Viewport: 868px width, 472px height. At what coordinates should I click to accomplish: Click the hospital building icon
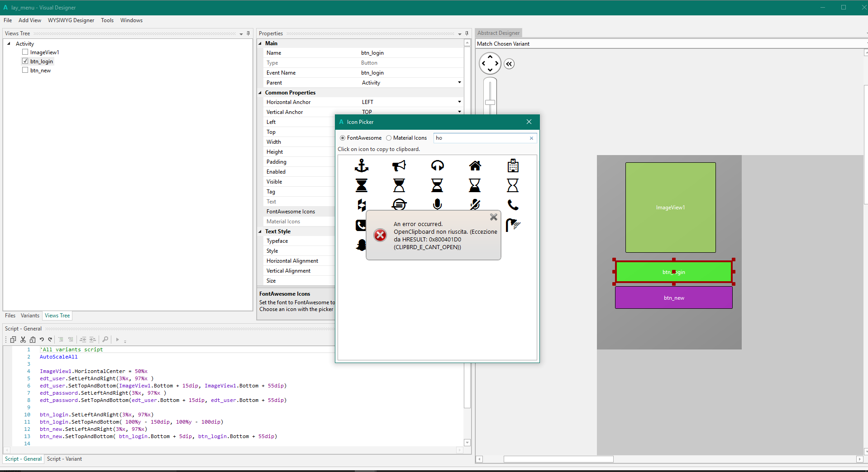pos(513,166)
